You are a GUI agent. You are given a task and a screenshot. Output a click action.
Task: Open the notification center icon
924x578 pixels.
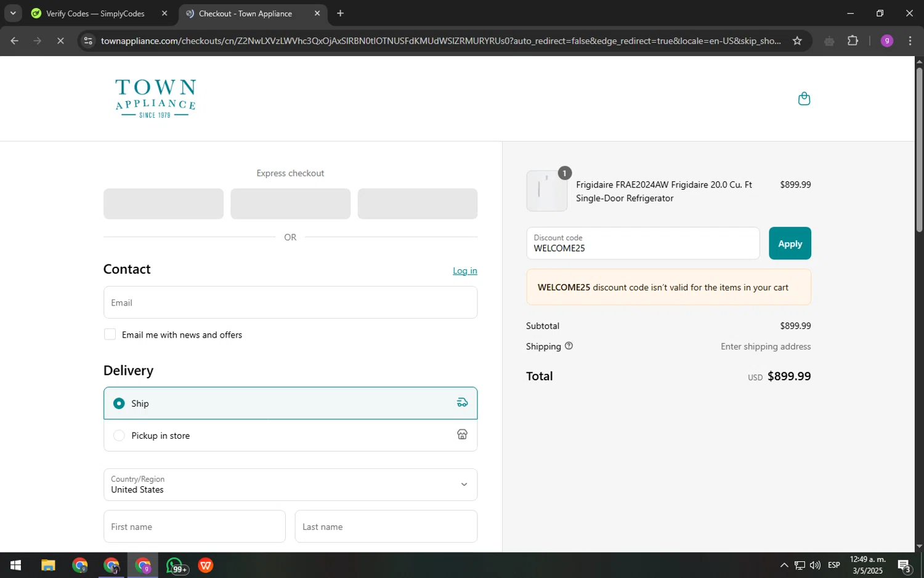[904, 565]
